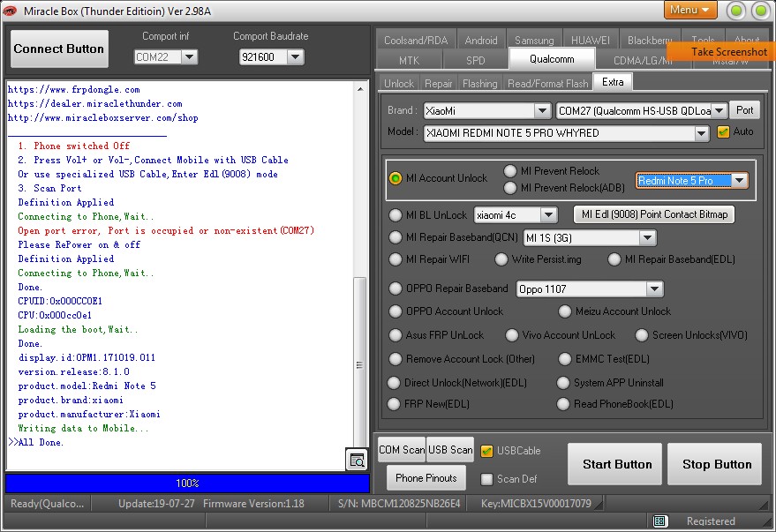Viewport: 776px width, 532px height.
Task: Click the blue 100% progress bar
Action: pos(187,483)
